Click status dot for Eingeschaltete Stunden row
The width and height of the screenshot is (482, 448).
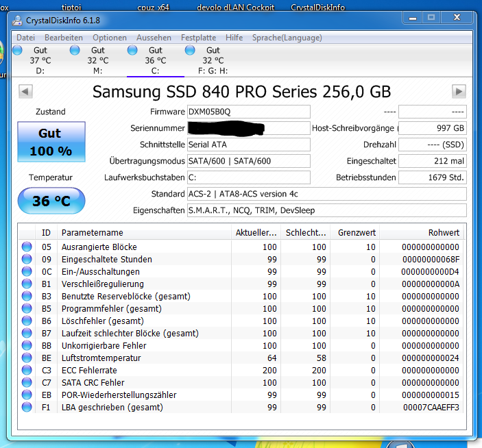tap(27, 259)
